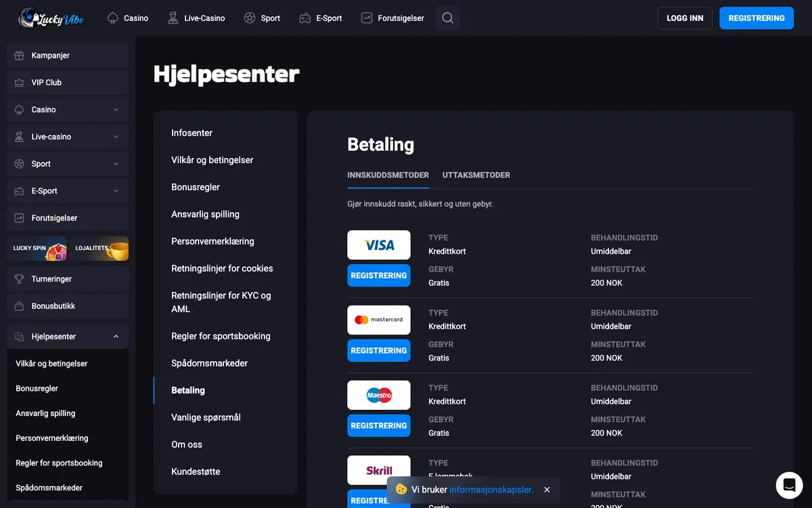Expand the E-Sport sidebar chevron

pos(116,191)
